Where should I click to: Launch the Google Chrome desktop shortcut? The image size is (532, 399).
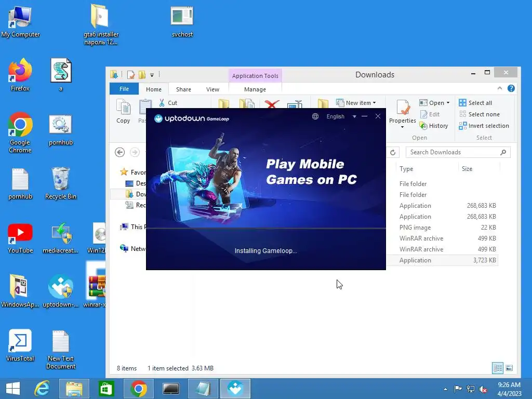(20, 133)
